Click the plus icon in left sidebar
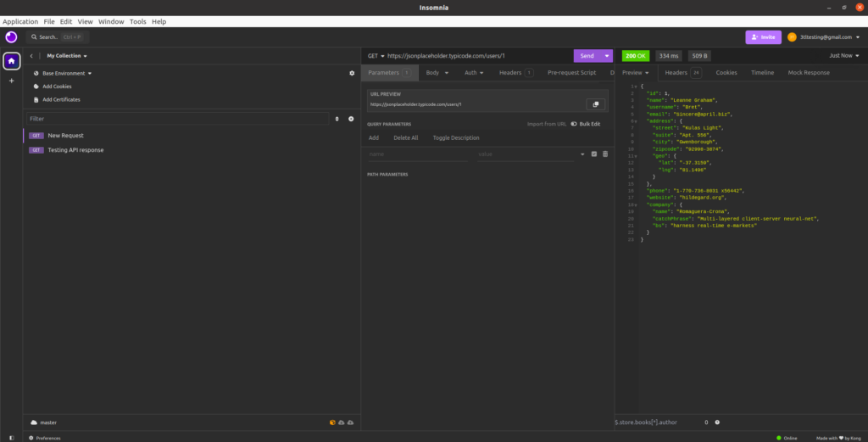Image resolution: width=868 pixels, height=442 pixels. [x=11, y=81]
